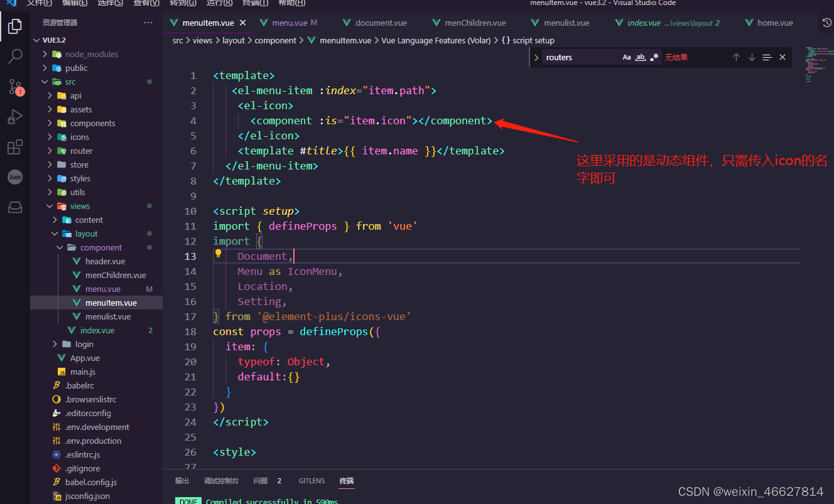Image resolution: width=834 pixels, height=504 pixels.
Task: Enable regex mode in the find widget
Action: (x=653, y=57)
